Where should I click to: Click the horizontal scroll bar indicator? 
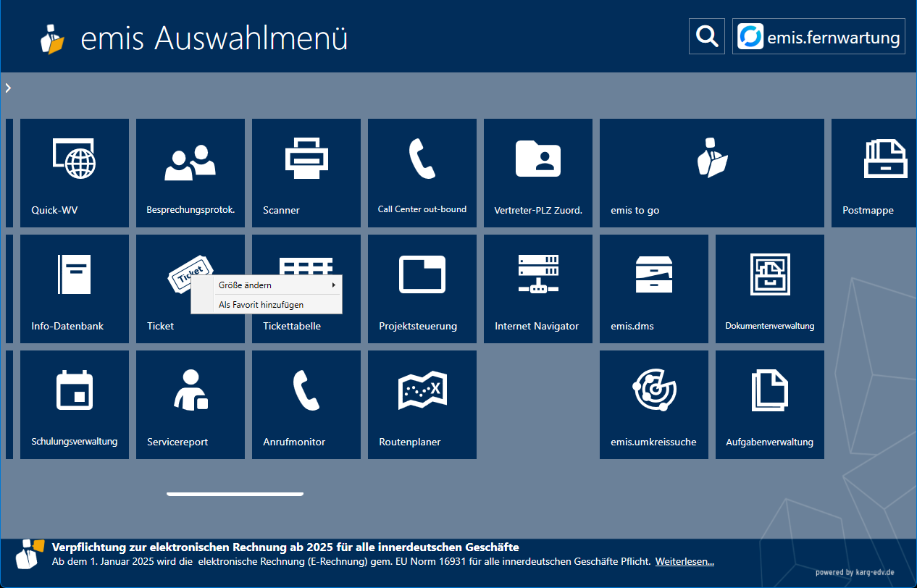click(235, 494)
